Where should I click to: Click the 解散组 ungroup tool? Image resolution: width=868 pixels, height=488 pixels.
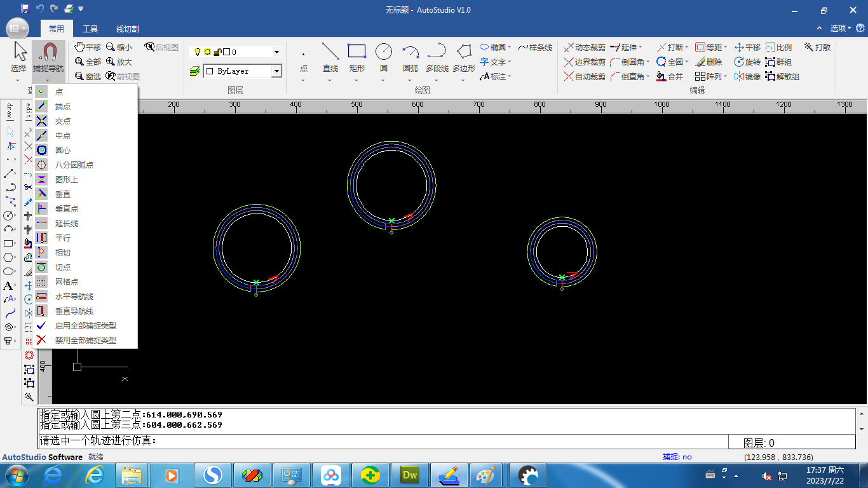pyautogui.click(x=782, y=76)
